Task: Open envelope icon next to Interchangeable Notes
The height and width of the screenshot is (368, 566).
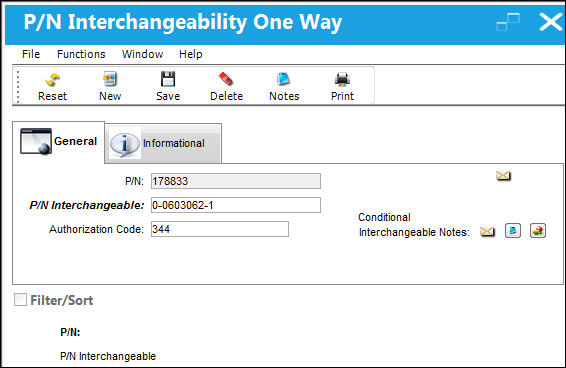Action: click(x=487, y=231)
